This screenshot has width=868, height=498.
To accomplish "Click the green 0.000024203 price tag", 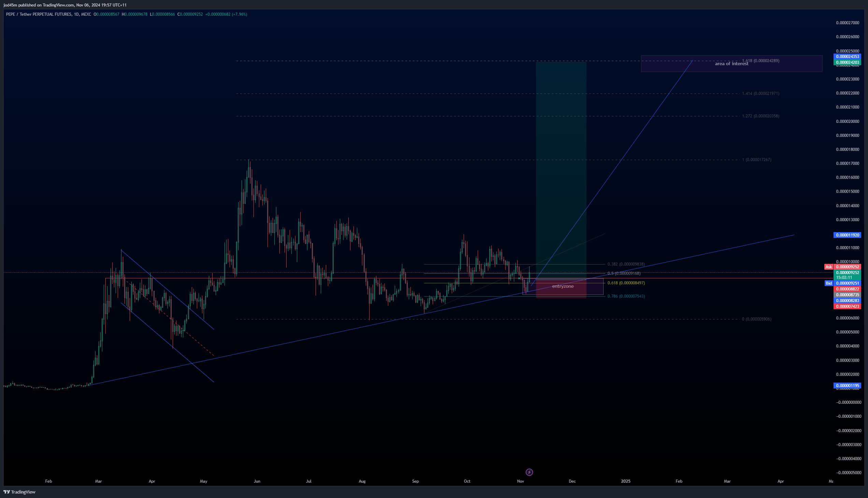I will pos(847,62).
